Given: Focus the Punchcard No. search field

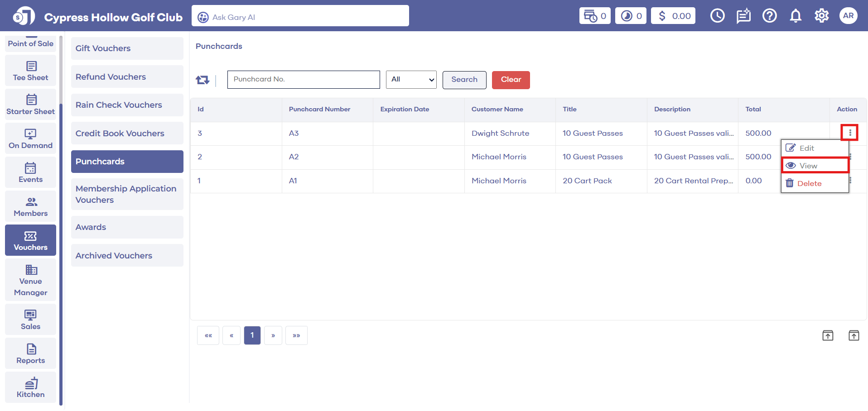Looking at the screenshot, I should [303, 80].
